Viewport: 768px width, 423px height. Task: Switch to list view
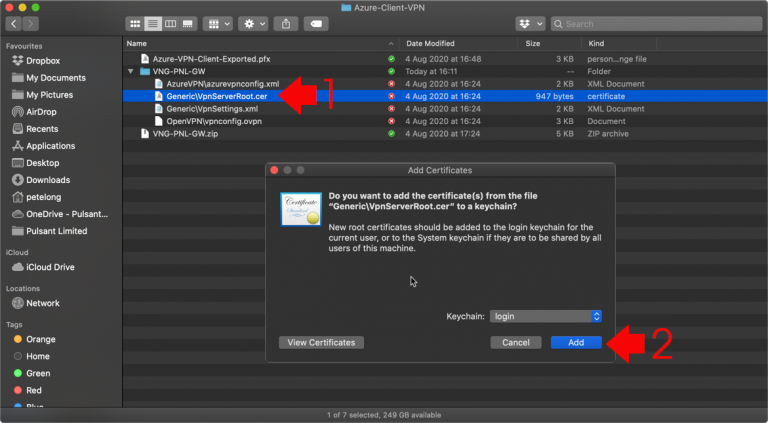(x=152, y=24)
